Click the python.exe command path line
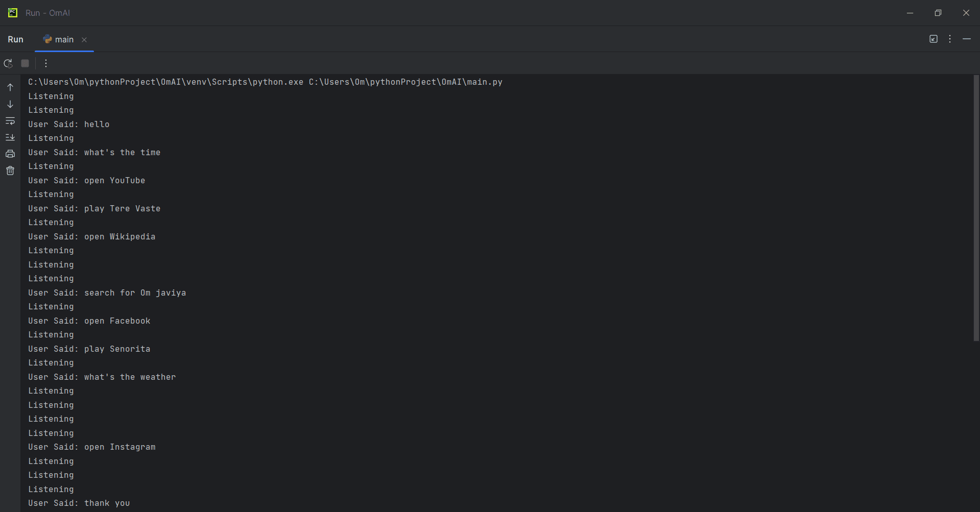Screen dimensions: 980x512 point(265,82)
